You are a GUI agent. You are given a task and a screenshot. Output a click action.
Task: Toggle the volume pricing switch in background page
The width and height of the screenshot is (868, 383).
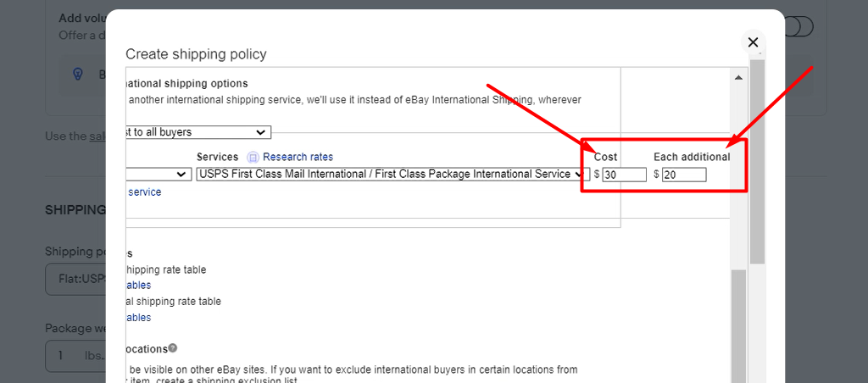[x=798, y=26]
